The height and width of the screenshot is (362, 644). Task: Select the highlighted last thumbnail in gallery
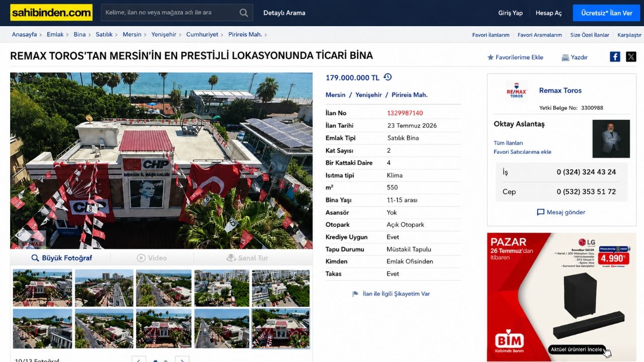tap(281, 328)
